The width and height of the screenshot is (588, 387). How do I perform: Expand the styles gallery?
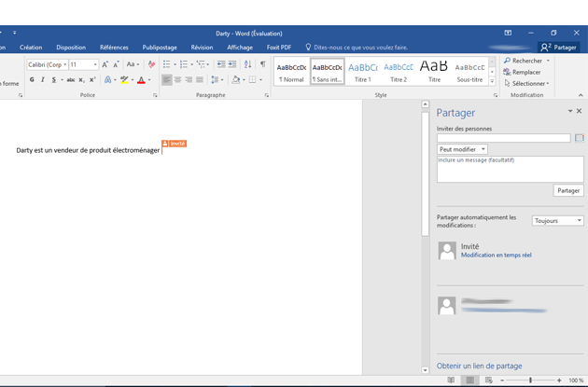493,81
